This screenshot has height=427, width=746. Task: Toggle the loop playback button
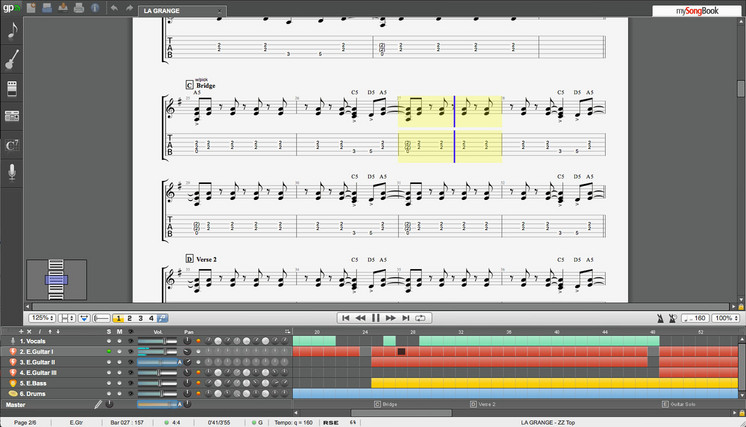[420, 318]
